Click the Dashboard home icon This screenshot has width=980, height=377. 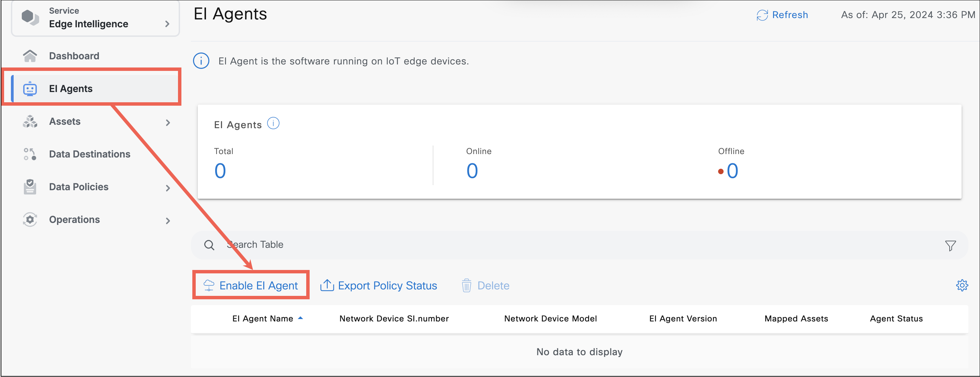[30, 56]
